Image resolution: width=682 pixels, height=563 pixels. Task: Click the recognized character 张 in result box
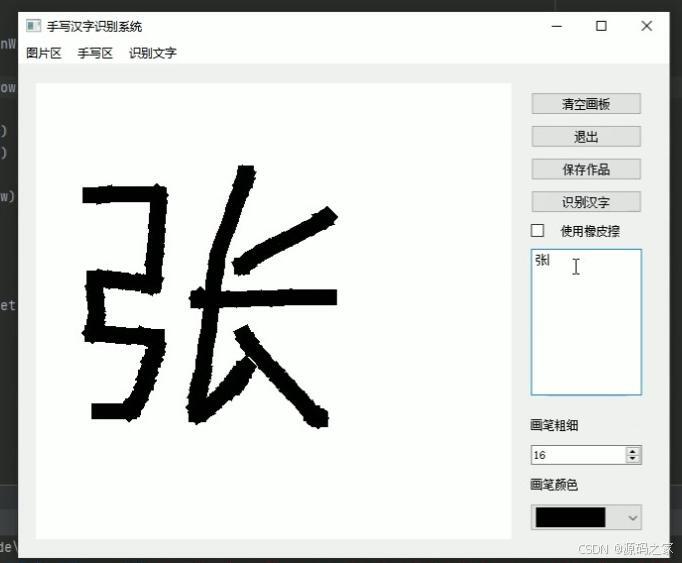coord(543,260)
